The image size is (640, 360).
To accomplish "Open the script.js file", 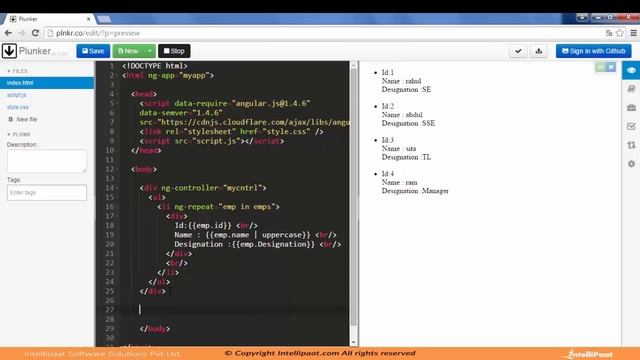I will (16, 95).
